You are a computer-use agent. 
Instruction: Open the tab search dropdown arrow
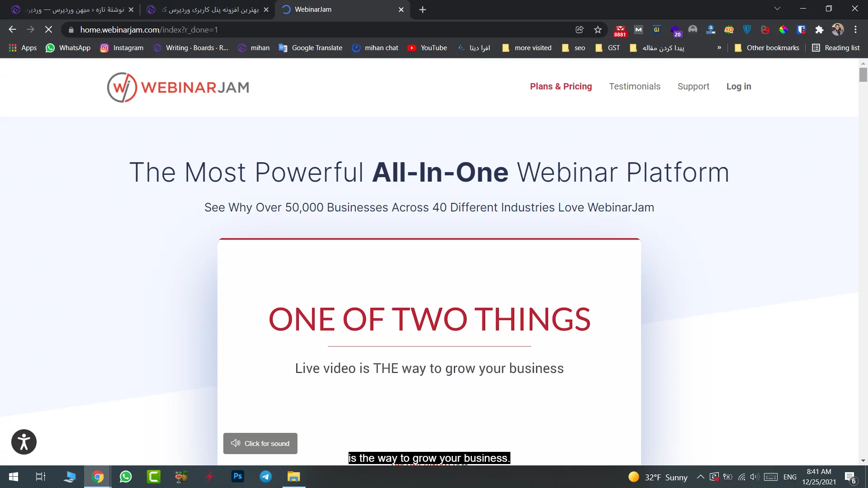777,8
